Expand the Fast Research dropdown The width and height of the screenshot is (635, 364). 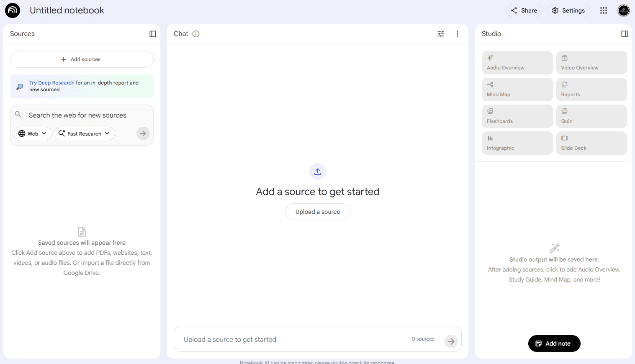(84, 133)
